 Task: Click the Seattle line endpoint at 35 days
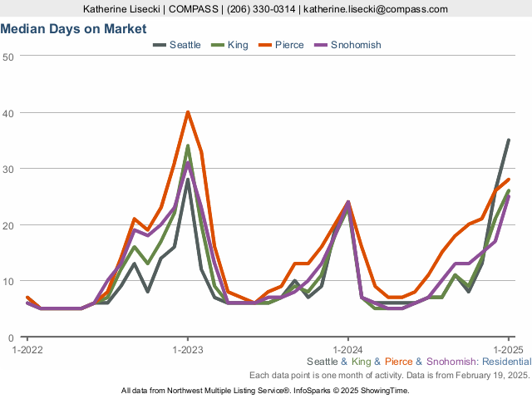coord(508,140)
